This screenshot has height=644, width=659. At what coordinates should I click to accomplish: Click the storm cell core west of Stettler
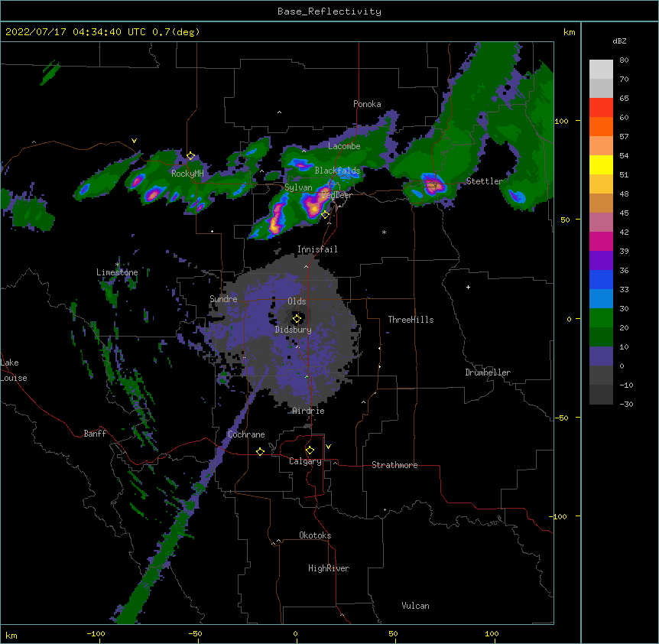click(x=433, y=184)
